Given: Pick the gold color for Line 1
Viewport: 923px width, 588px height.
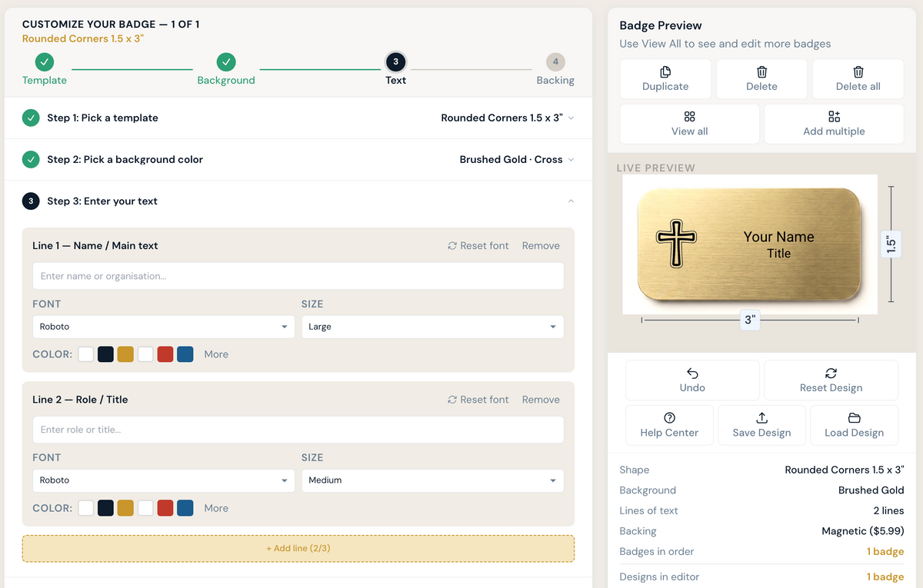Looking at the screenshot, I should click(125, 354).
